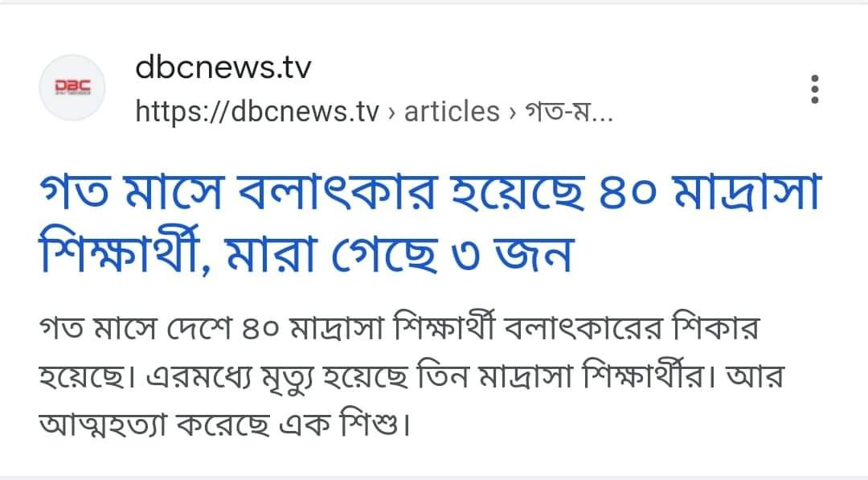The height and width of the screenshot is (480, 868).
Task: Click the https://dbcnews.tv URL text
Action: point(257,112)
